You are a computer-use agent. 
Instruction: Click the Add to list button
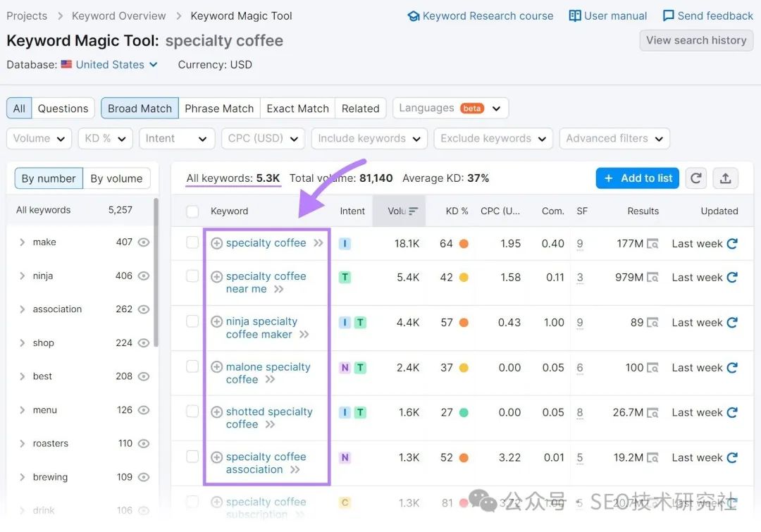click(638, 178)
